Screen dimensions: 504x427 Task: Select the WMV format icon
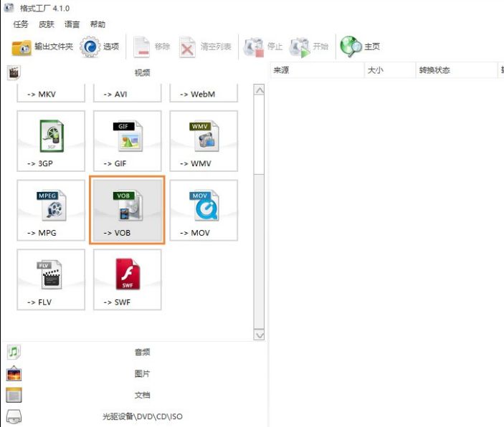click(x=203, y=141)
